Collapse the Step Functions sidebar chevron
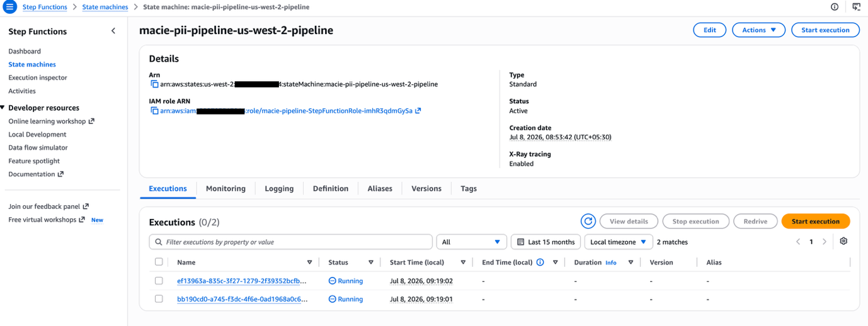This screenshot has height=326, width=868. [x=113, y=31]
